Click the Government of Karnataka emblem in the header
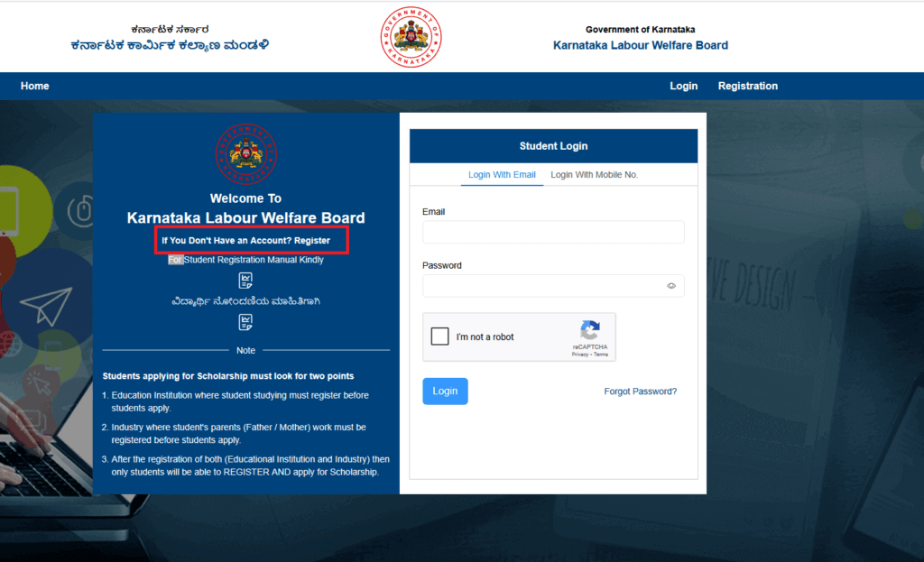The width and height of the screenshot is (924, 562). pos(411,36)
